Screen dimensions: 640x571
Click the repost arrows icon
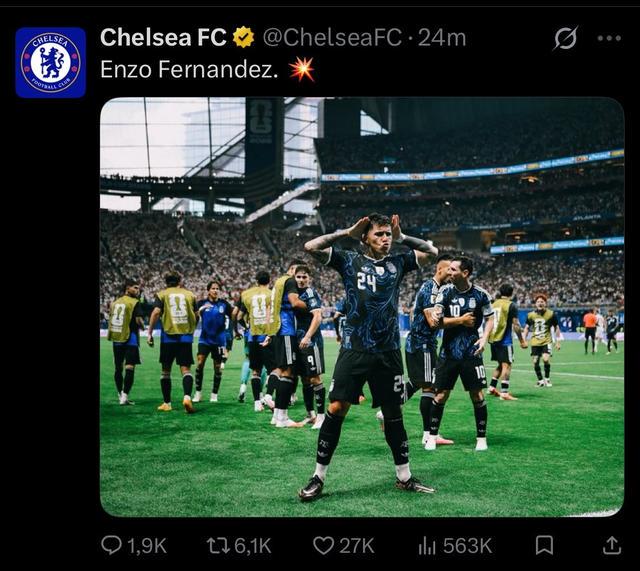point(218,546)
